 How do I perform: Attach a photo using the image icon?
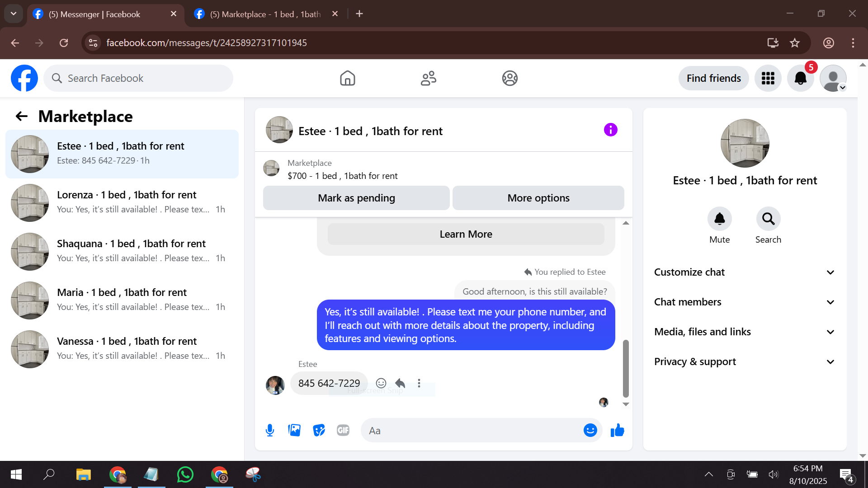tap(294, 430)
